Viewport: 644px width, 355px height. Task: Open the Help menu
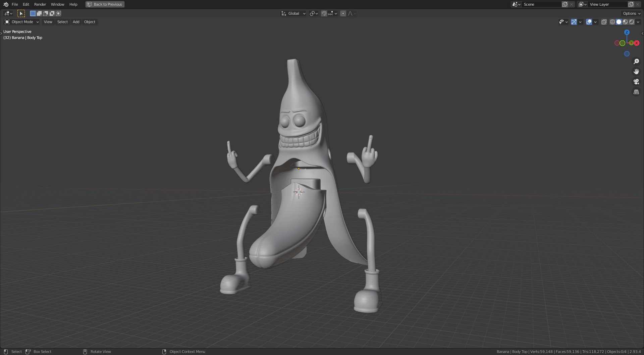click(x=73, y=4)
